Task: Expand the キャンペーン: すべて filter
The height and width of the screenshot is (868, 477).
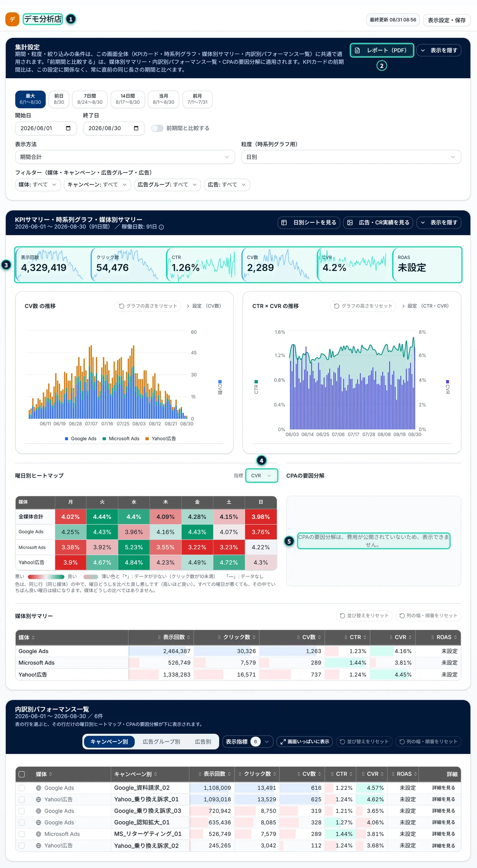Action: point(97,185)
